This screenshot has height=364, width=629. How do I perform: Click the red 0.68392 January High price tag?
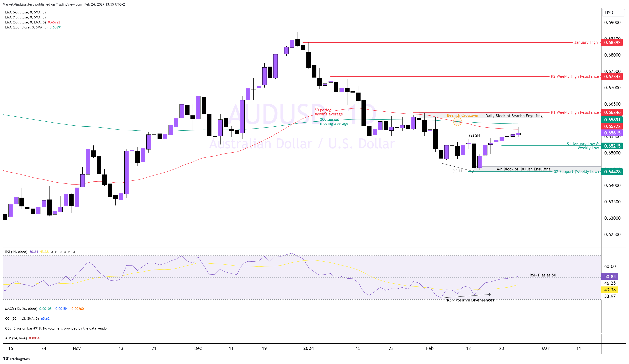[x=612, y=42]
